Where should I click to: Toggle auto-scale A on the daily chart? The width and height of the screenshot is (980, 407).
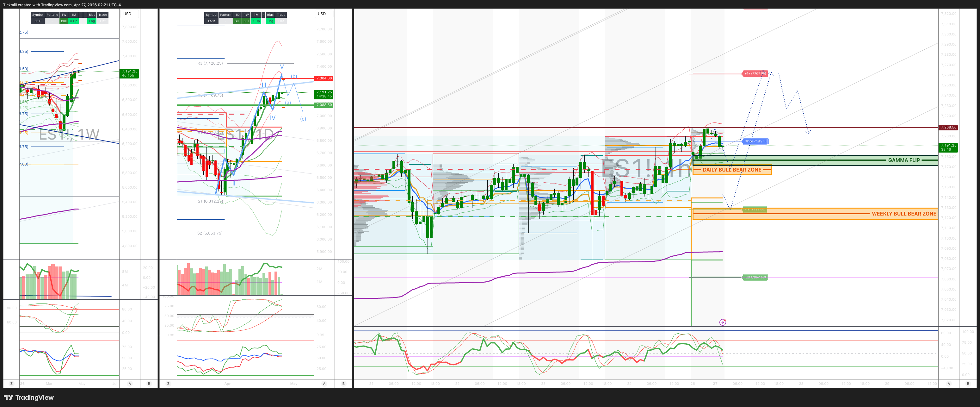coord(324,383)
